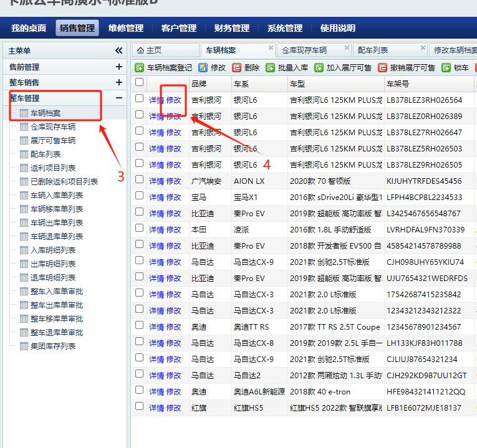Click the 加入展厅可售 toolbar icon
This screenshot has width=477, height=448.
click(319, 67)
